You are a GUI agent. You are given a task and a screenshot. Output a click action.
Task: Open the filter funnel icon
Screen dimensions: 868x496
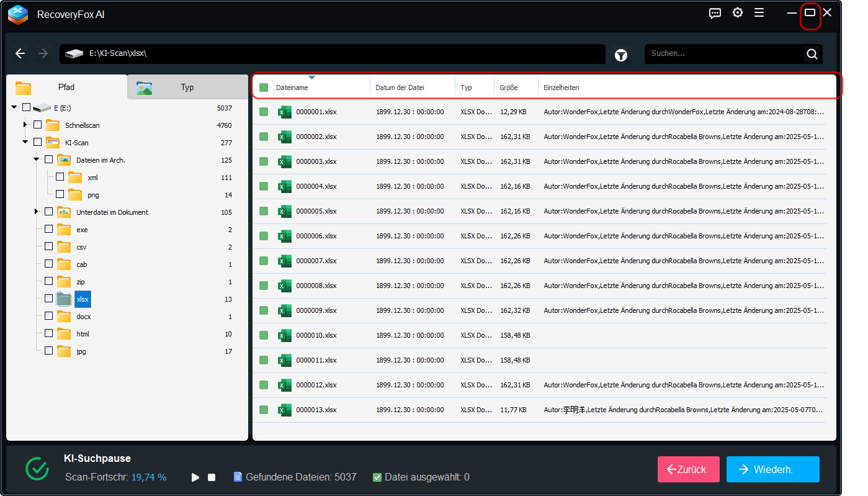pyautogui.click(x=621, y=55)
